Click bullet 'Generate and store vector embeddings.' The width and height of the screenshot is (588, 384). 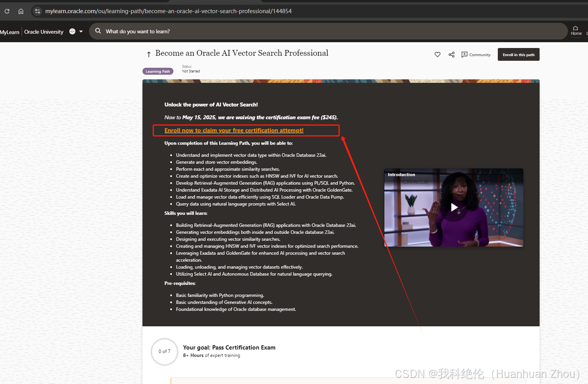216,162
